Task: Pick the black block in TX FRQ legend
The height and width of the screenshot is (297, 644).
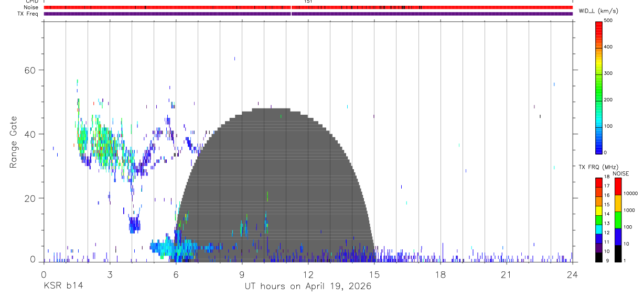Action: (x=598, y=257)
